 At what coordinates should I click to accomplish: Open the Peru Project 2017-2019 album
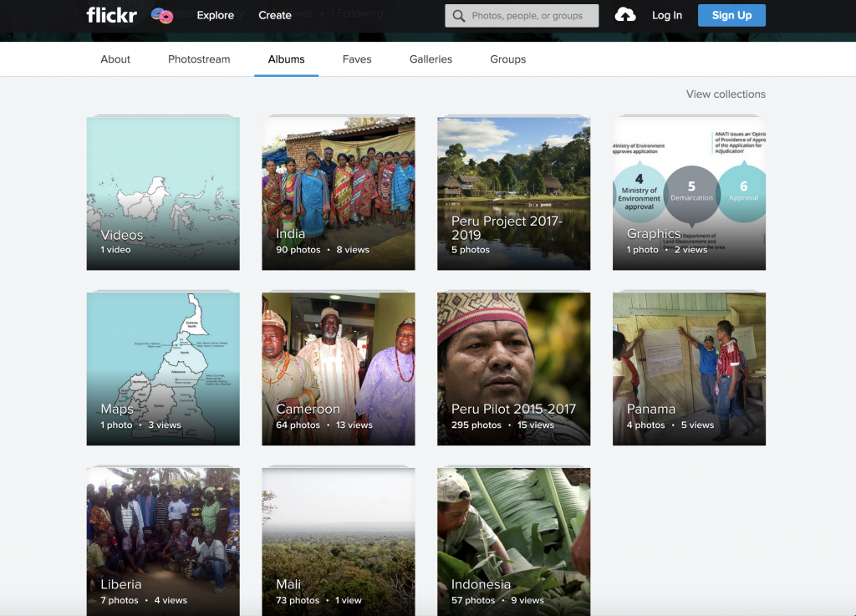point(513,193)
